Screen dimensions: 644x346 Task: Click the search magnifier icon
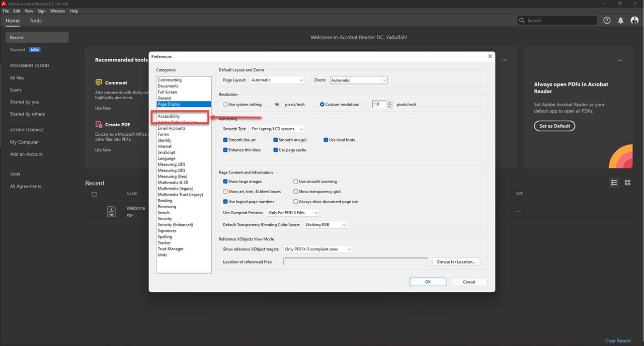[x=523, y=21]
